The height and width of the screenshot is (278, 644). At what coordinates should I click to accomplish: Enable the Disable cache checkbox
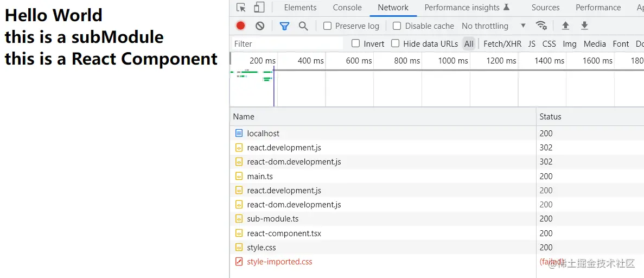397,26
